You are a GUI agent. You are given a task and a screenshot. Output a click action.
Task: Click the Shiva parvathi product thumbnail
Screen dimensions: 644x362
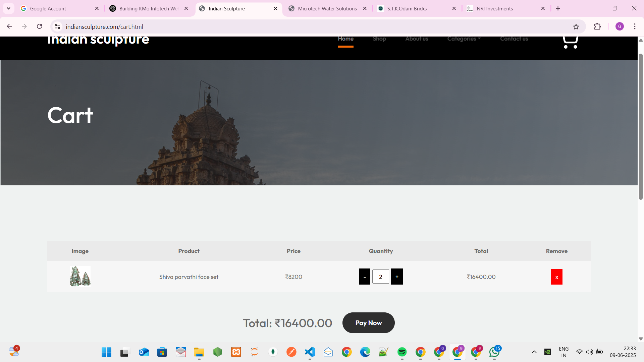point(80,277)
